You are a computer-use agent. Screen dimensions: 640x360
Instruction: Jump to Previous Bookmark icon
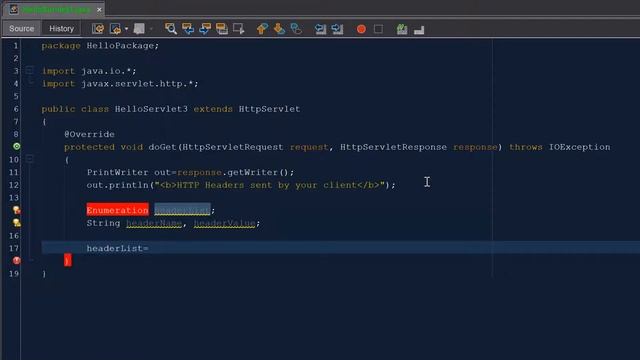coord(262,29)
